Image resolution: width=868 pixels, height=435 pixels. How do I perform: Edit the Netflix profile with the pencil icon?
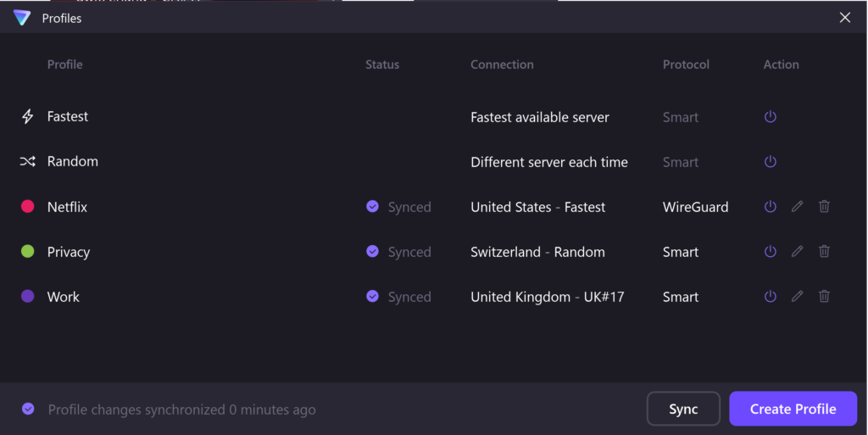click(x=797, y=206)
